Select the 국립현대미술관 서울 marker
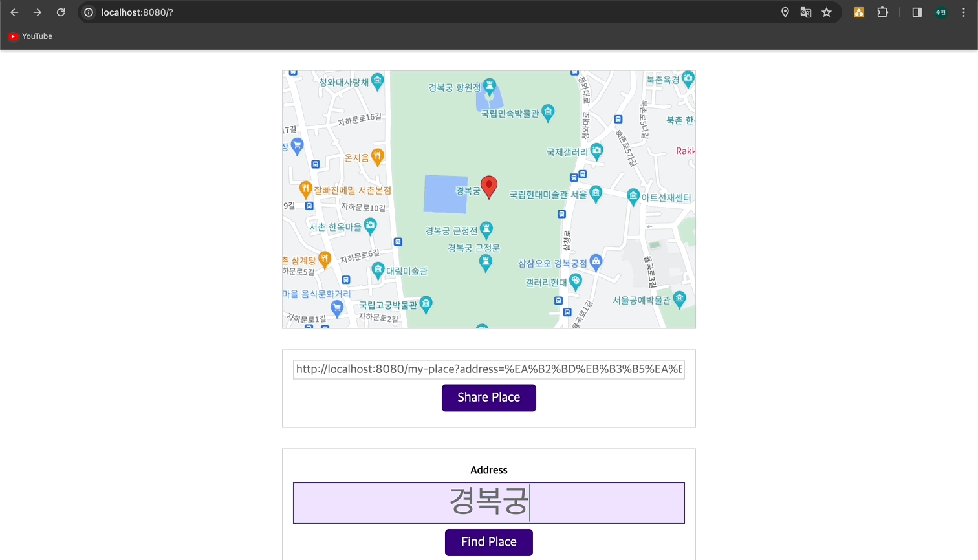 [x=596, y=193]
